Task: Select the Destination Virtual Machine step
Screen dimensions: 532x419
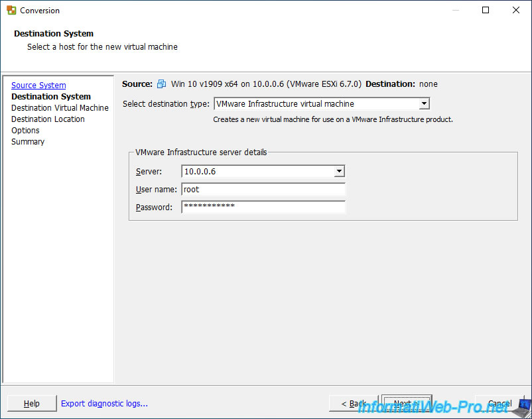Action: point(60,108)
